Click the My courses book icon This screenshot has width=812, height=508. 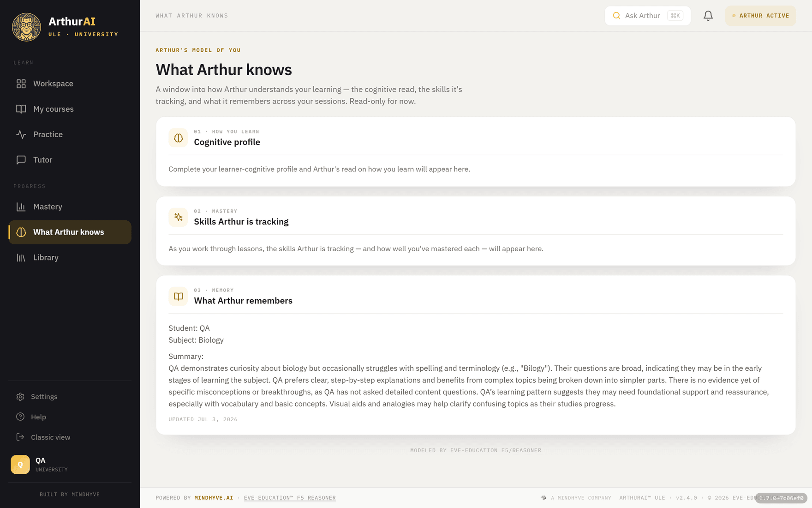point(21,109)
